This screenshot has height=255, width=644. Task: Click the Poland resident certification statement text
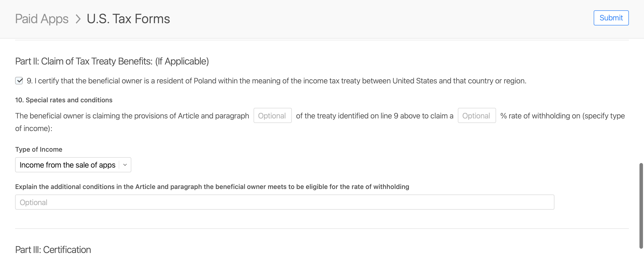[276, 81]
